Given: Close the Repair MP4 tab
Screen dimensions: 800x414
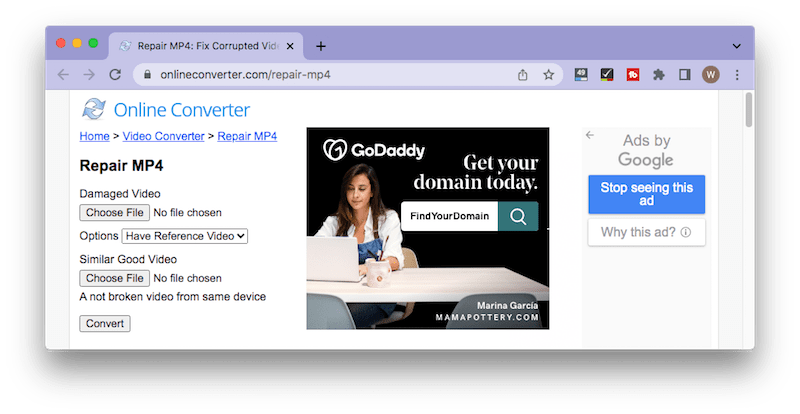Looking at the screenshot, I should [x=290, y=46].
